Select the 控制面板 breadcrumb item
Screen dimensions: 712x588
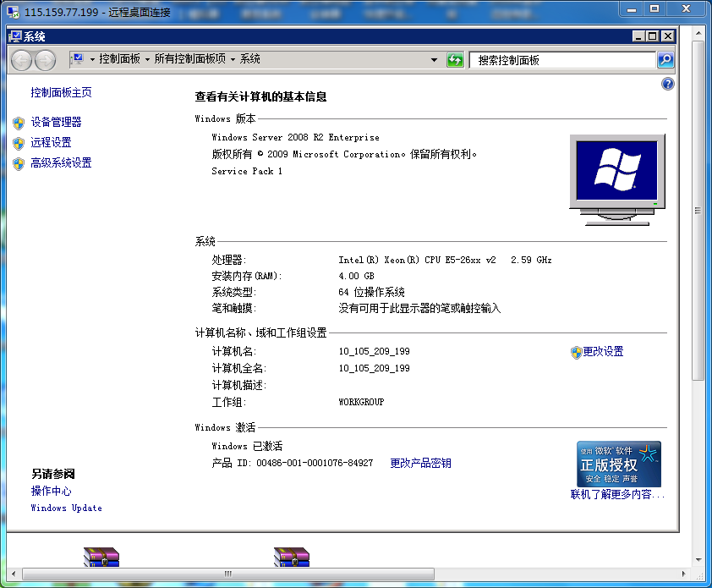(x=119, y=59)
